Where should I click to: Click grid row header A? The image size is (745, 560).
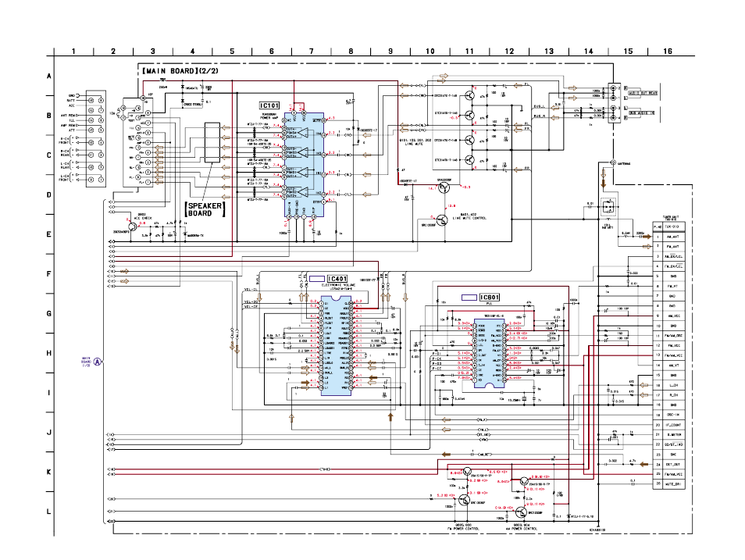click(x=49, y=76)
